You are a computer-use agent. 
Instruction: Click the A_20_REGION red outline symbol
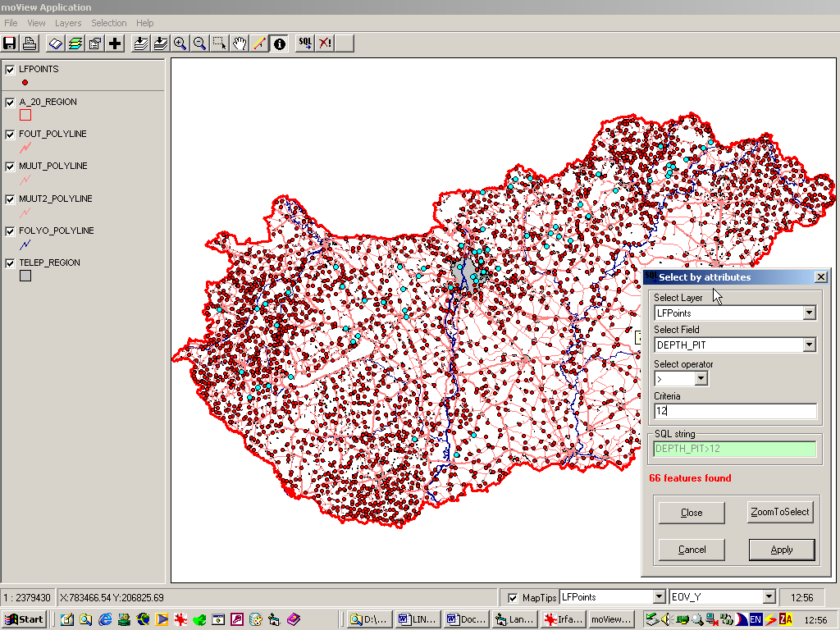click(x=25, y=115)
